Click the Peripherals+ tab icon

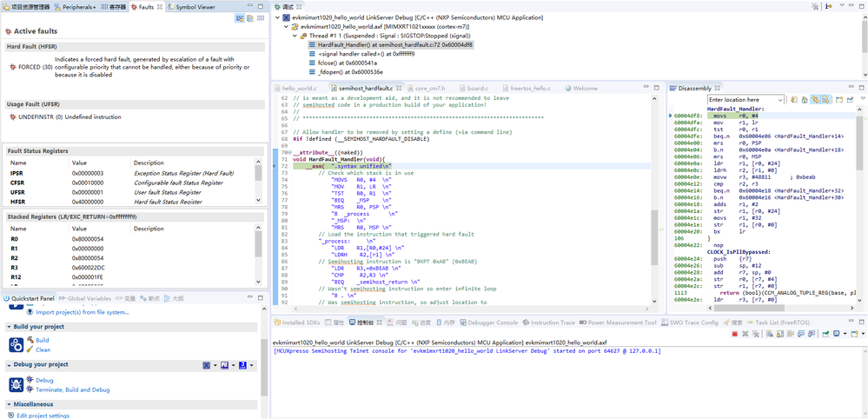57,7
